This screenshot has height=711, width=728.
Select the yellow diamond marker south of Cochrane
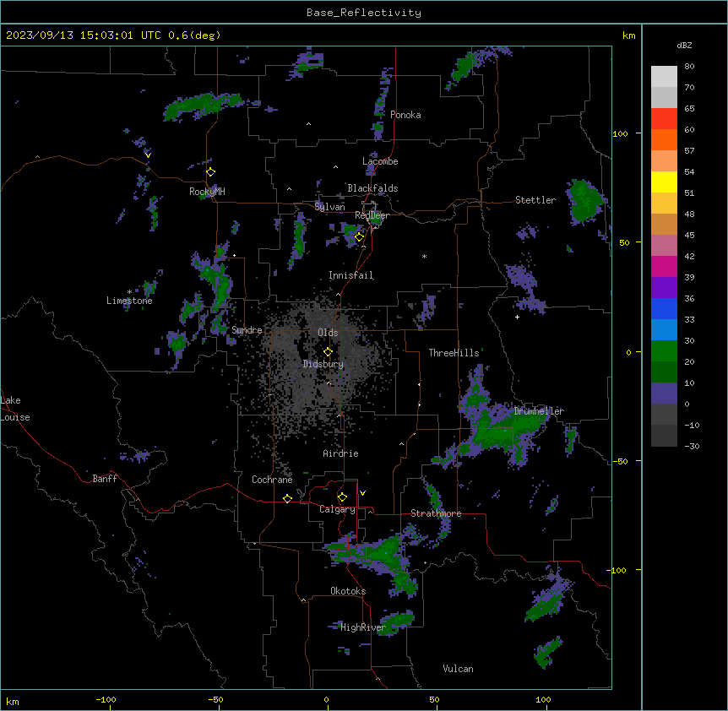(287, 498)
